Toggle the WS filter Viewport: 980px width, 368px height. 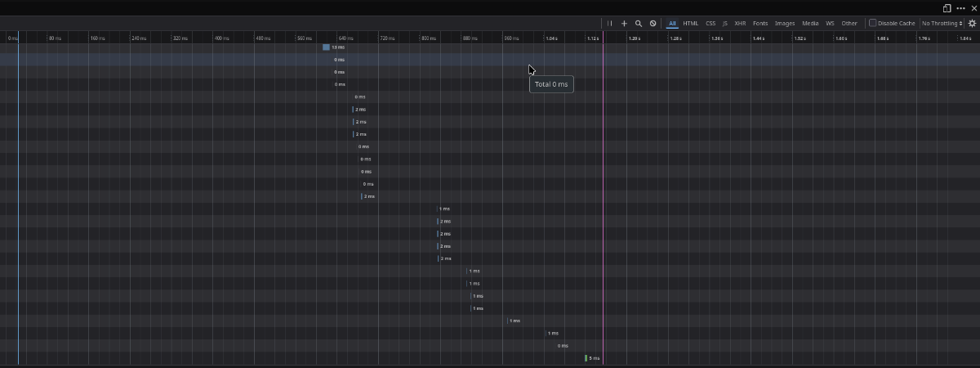830,24
